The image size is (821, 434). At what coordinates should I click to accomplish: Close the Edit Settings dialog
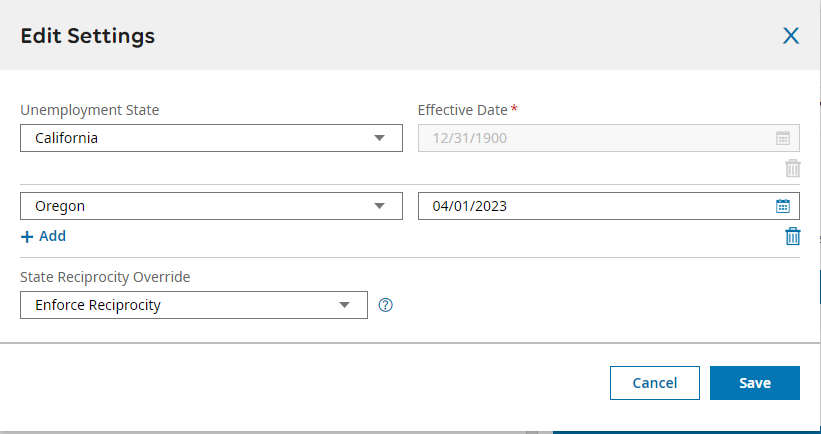[790, 36]
